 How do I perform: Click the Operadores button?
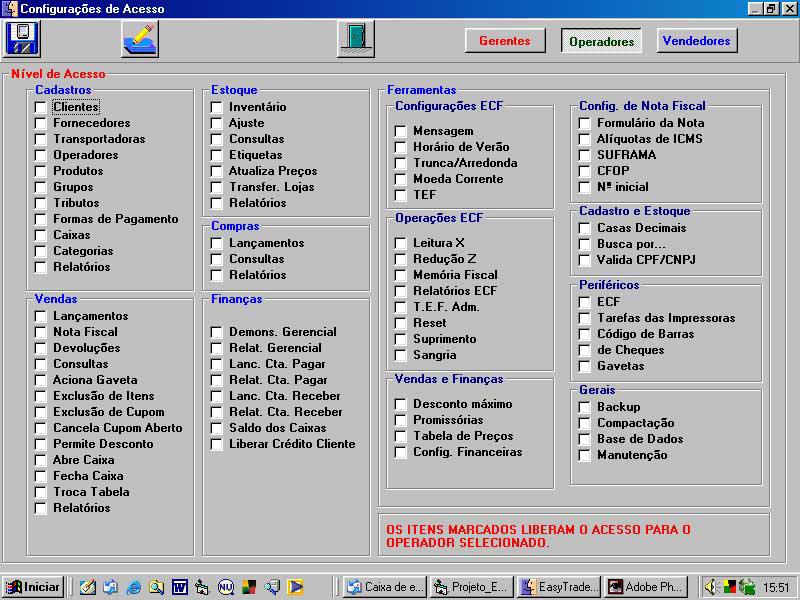(601, 42)
